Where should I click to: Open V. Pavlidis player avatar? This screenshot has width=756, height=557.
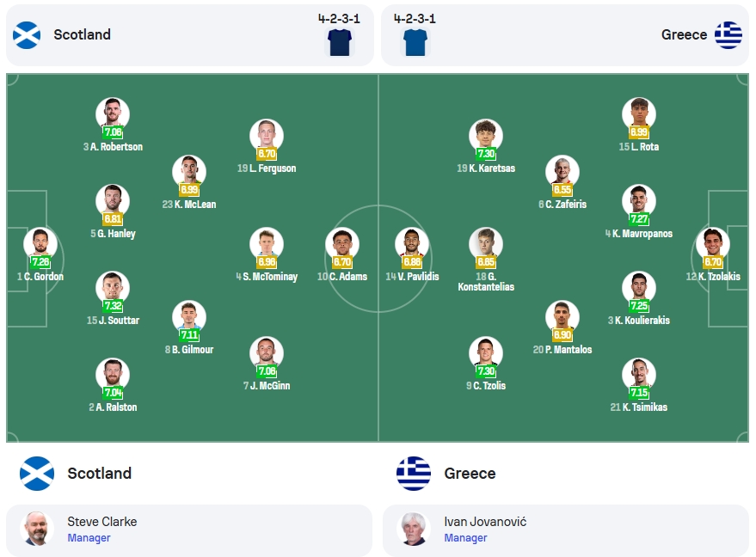[x=412, y=244]
